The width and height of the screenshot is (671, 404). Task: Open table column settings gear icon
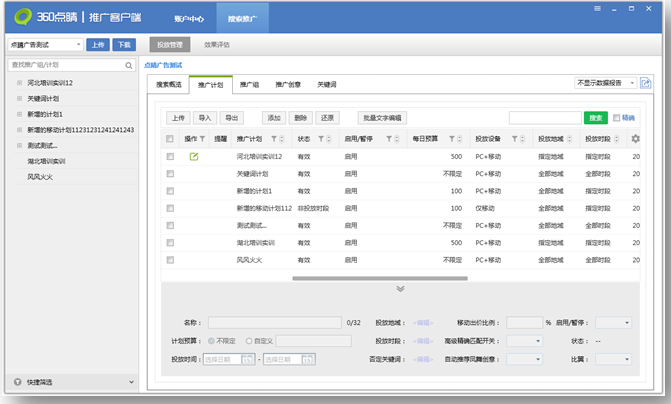pos(636,139)
